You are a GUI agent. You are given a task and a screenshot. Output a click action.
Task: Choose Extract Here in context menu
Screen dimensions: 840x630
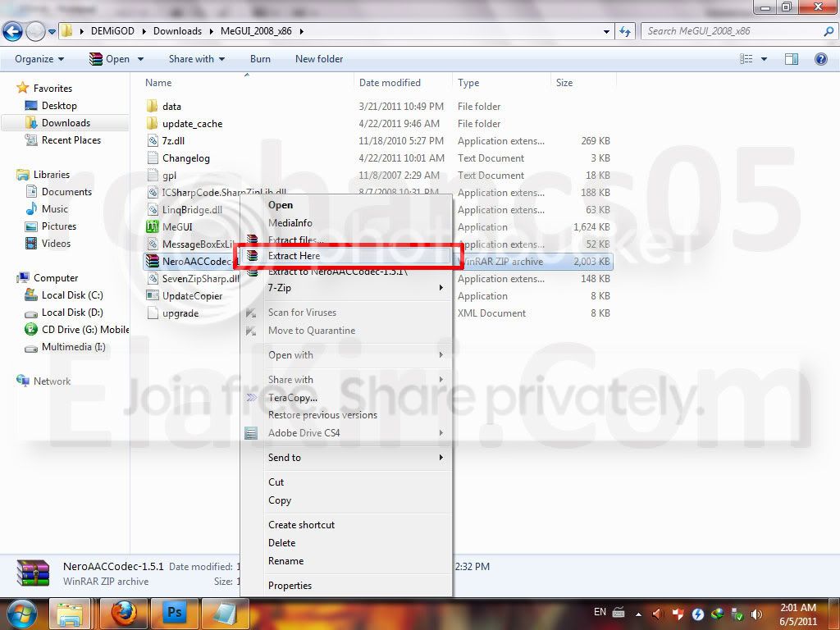pyautogui.click(x=346, y=256)
